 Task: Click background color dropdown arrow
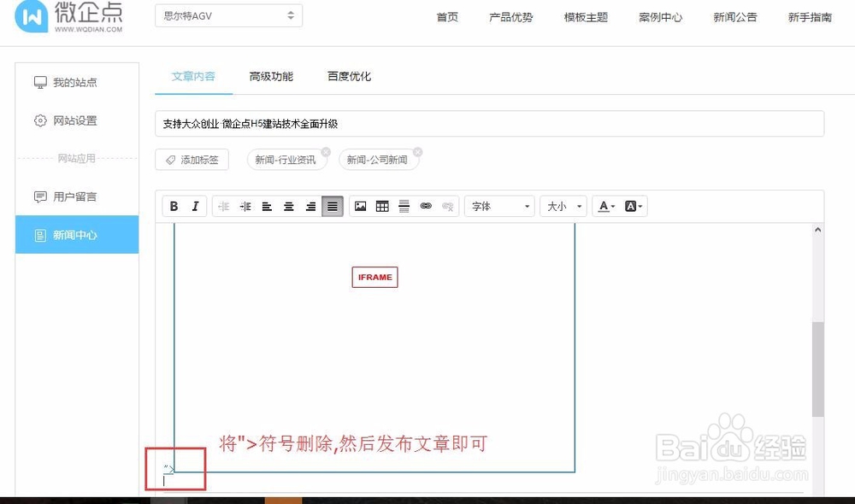(640, 207)
